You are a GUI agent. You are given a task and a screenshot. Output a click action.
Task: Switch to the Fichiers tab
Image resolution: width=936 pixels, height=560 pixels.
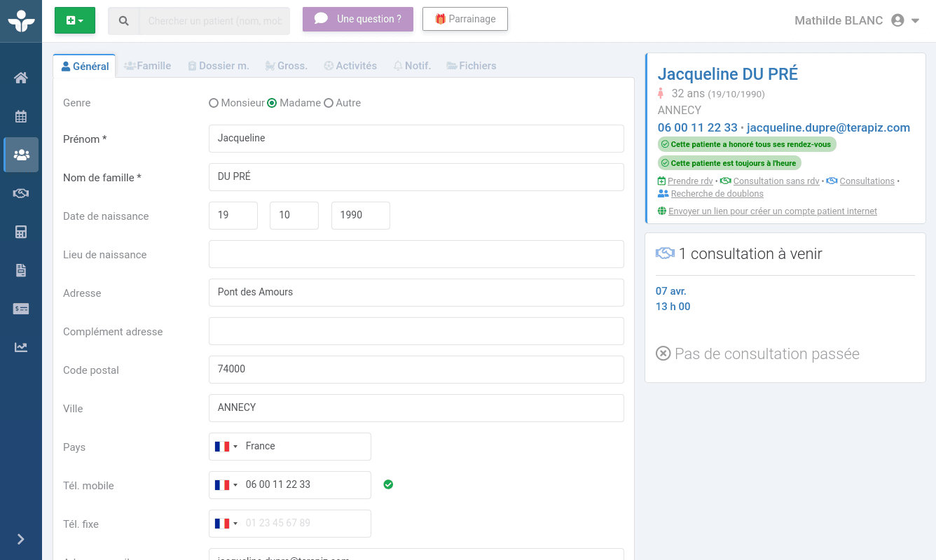point(472,66)
